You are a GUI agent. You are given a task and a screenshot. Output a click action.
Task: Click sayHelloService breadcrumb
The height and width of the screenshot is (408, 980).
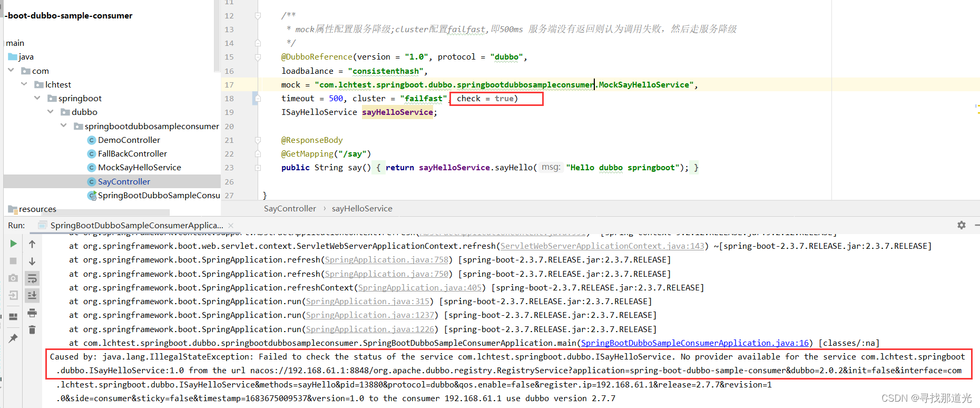(362, 208)
